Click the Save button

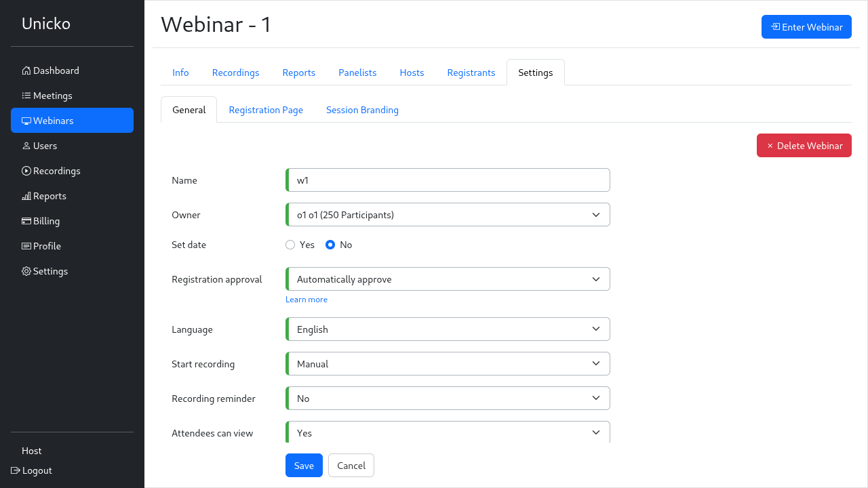(304, 466)
